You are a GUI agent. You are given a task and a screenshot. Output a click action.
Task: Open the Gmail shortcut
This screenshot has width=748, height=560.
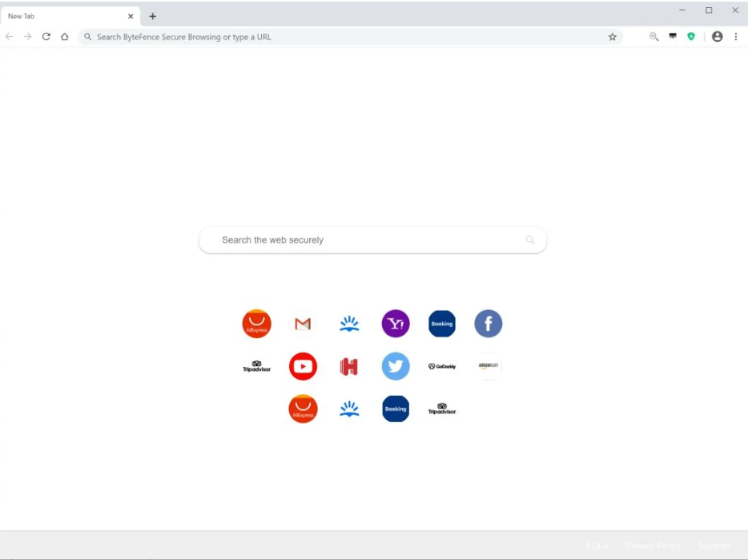[303, 324]
